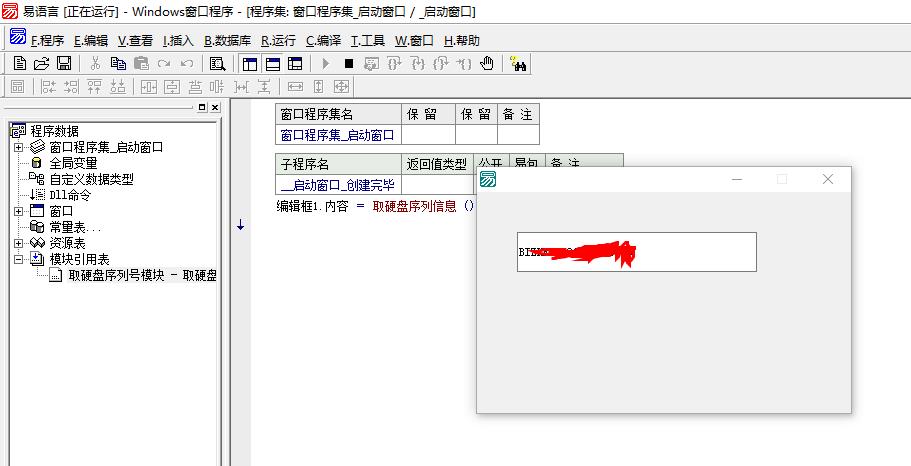Open the E.编辑 menu

[x=91, y=41]
